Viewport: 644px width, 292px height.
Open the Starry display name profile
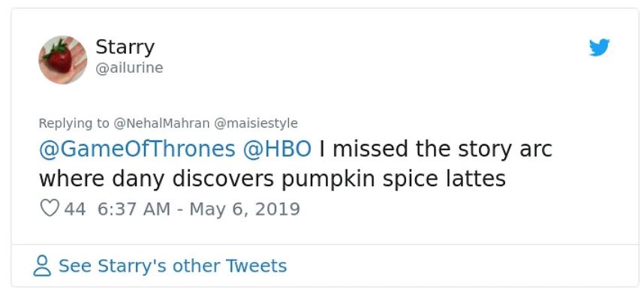[125, 47]
